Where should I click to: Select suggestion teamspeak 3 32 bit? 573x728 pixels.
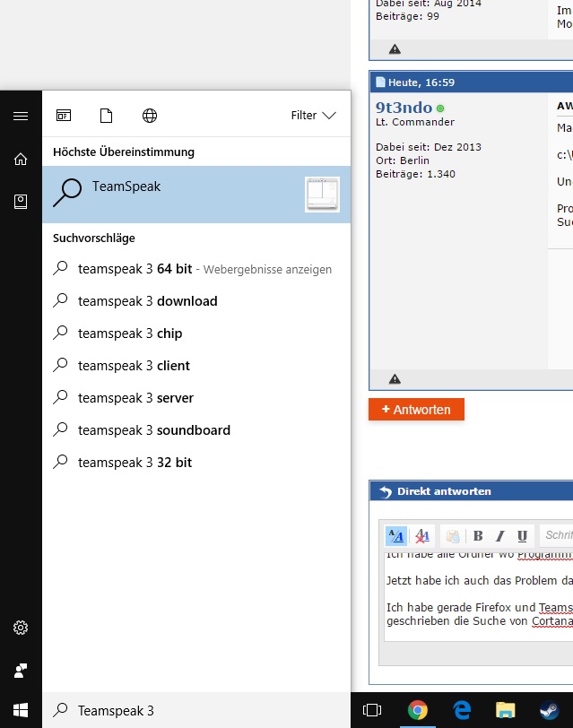click(196, 463)
